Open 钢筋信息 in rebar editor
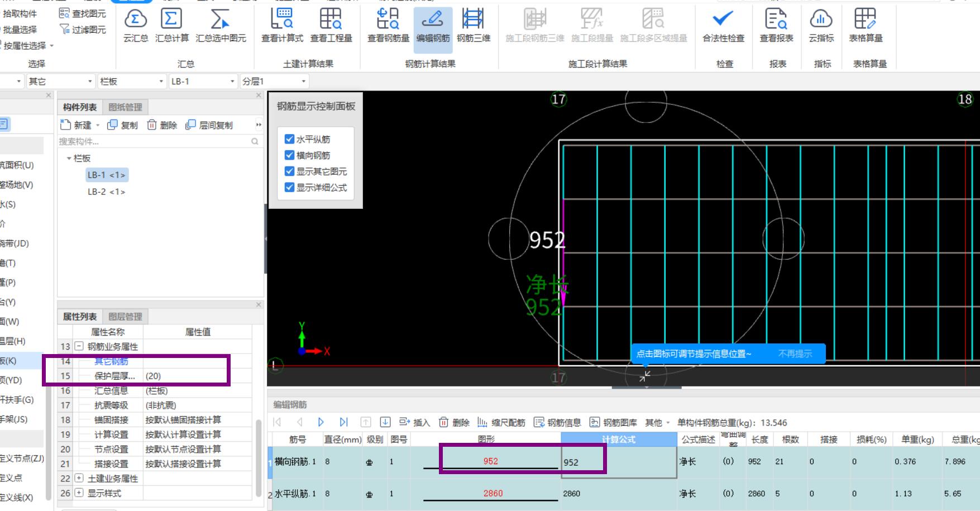Image resolution: width=980 pixels, height=511 pixels. (557, 422)
